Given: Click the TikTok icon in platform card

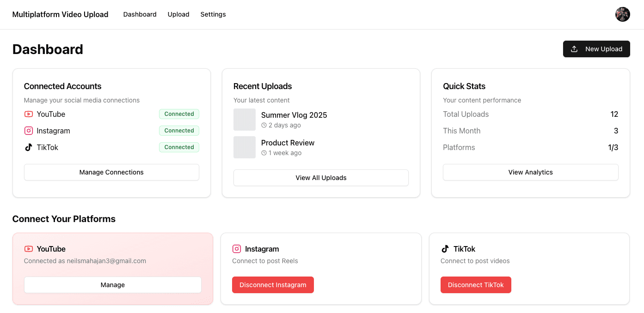Looking at the screenshot, I should [445, 249].
